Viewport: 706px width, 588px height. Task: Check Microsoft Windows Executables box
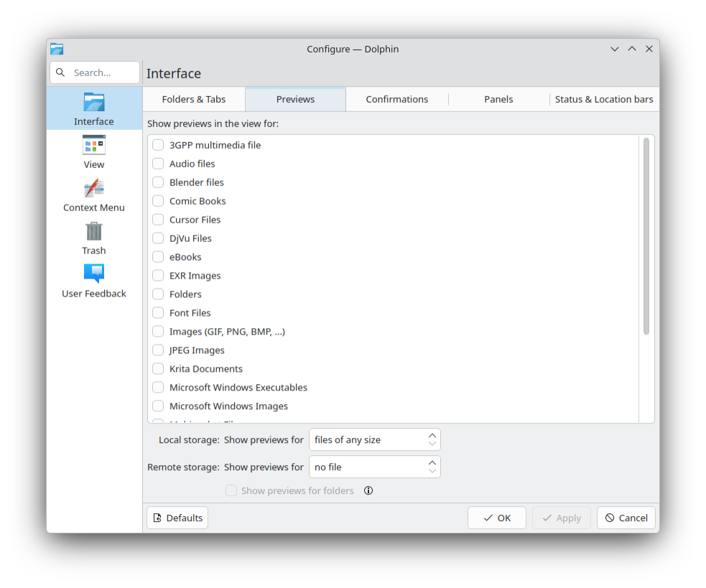[158, 387]
